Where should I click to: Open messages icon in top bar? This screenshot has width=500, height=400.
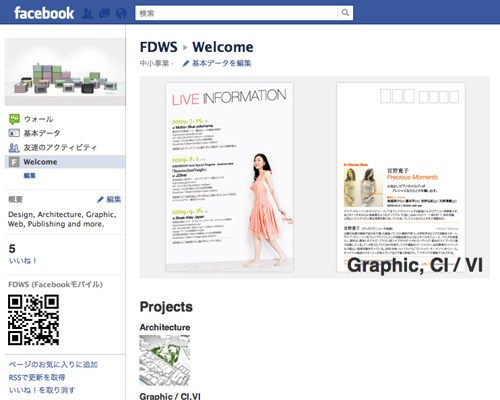(105, 14)
